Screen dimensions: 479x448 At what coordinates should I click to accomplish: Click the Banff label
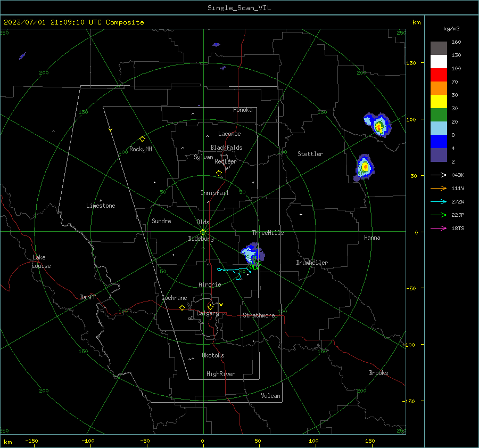[x=88, y=297]
